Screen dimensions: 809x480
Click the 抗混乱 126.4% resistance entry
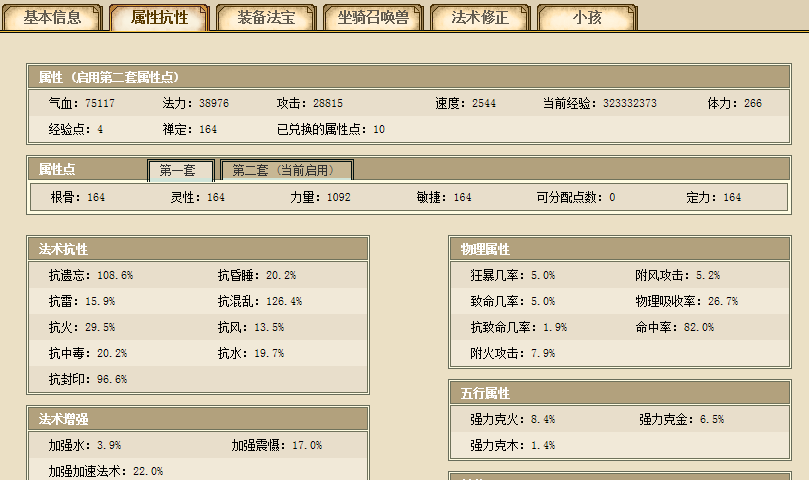pyautogui.click(x=259, y=301)
